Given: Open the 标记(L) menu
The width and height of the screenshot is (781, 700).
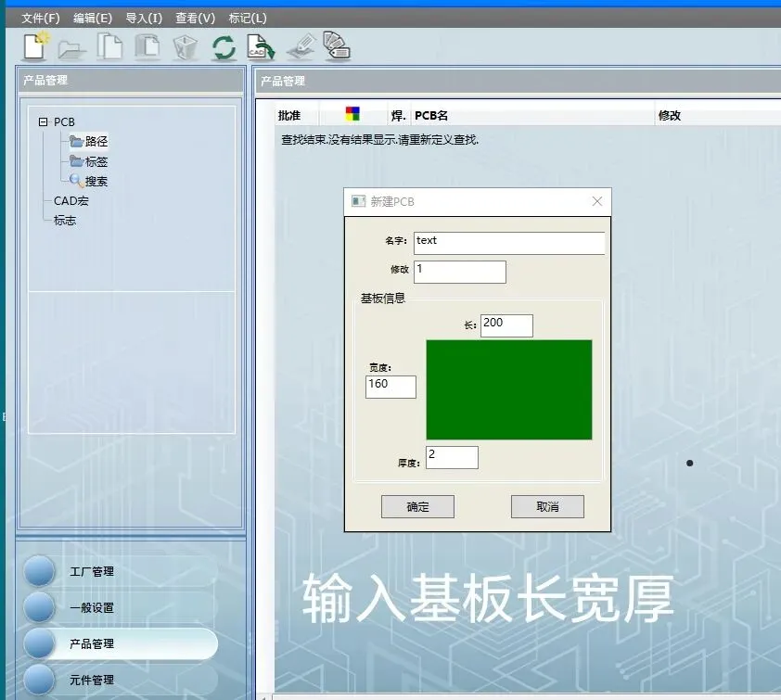Looking at the screenshot, I should pyautogui.click(x=248, y=19).
